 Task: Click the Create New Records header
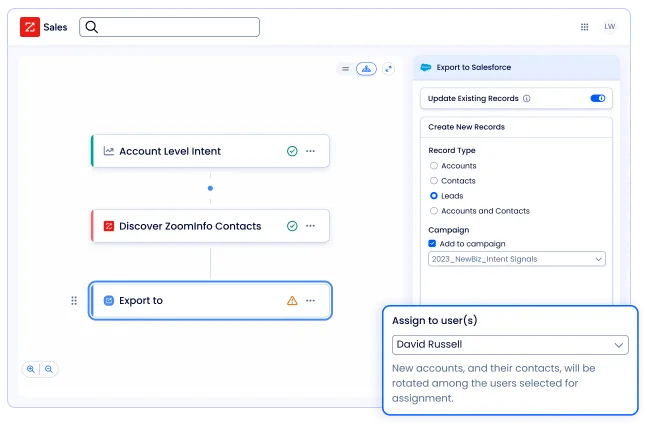click(466, 127)
